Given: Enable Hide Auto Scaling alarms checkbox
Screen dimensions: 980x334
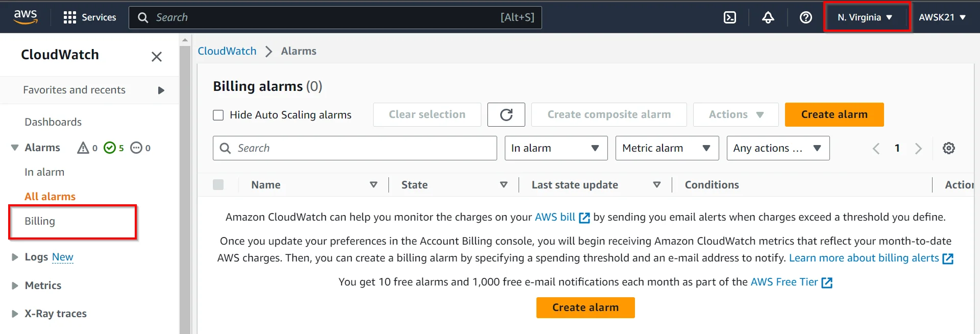Looking at the screenshot, I should click(x=218, y=115).
